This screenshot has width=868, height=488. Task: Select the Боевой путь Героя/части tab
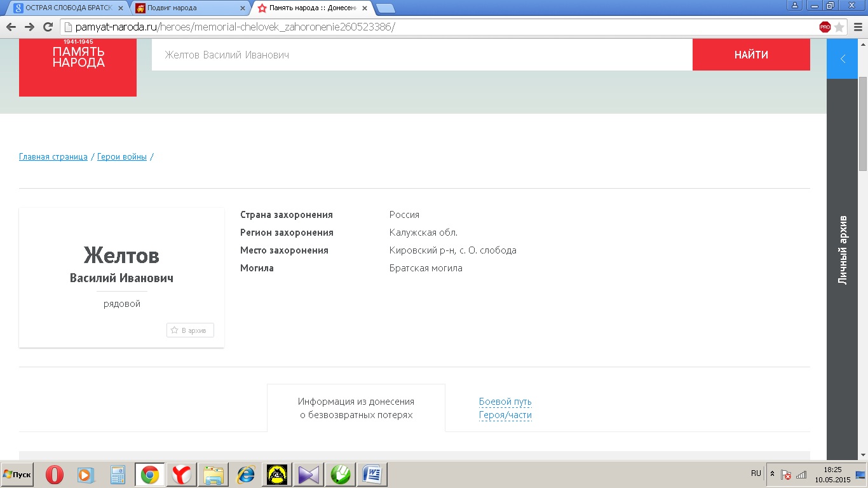pos(505,409)
